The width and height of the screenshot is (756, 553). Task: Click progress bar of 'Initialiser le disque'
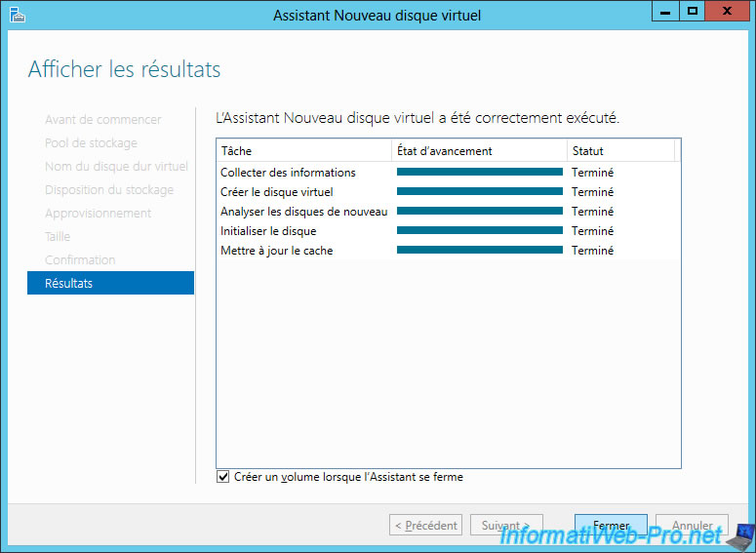click(480, 230)
